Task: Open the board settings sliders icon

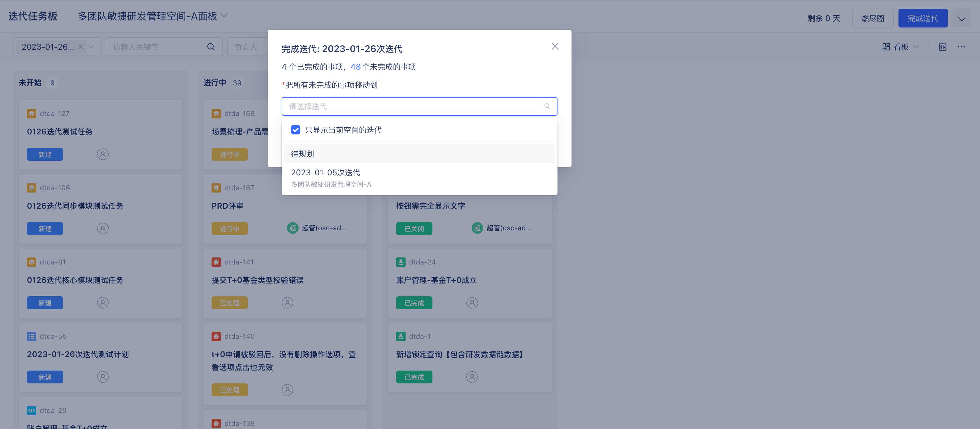Action: pyautogui.click(x=942, y=47)
